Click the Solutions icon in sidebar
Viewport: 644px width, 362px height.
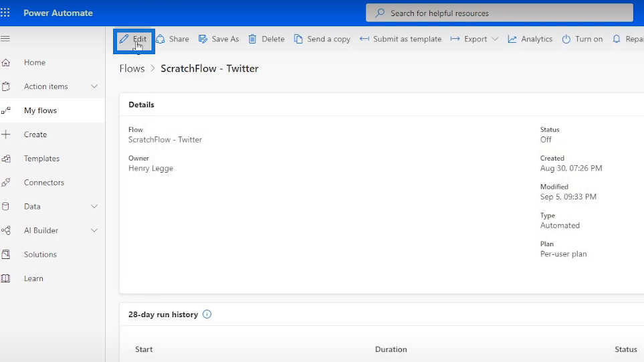(6, 254)
